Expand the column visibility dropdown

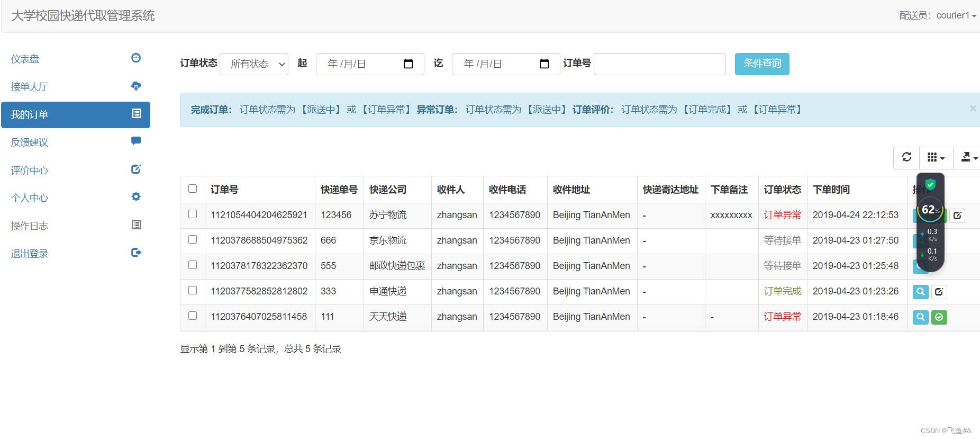pyautogui.click(x=936, y=157)
